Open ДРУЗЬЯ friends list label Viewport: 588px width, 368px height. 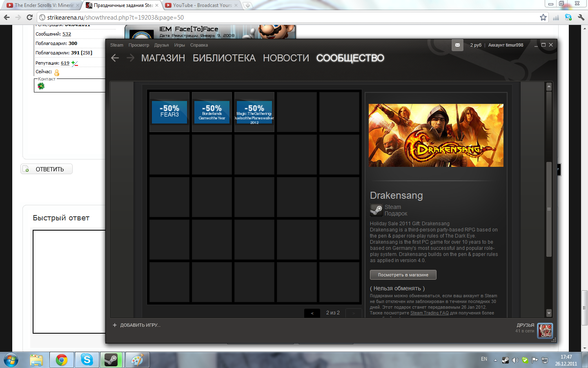pyautogui.click(x=525, y=325)
